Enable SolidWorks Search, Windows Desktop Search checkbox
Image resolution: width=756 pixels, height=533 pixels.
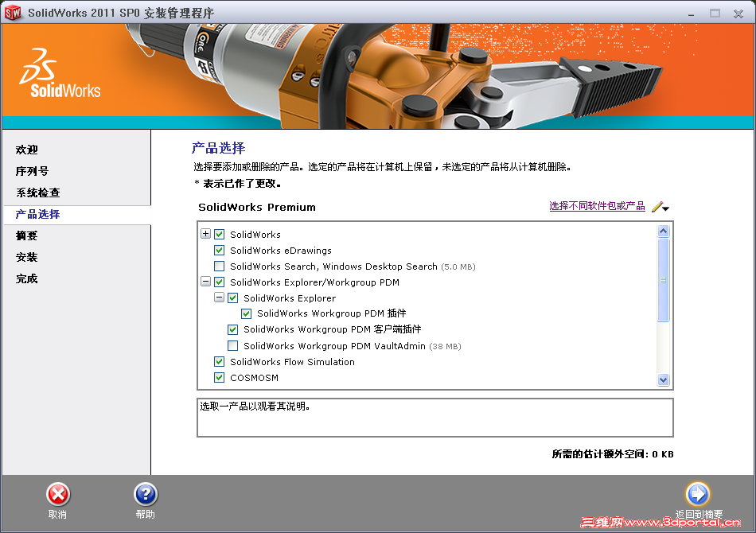220,266
